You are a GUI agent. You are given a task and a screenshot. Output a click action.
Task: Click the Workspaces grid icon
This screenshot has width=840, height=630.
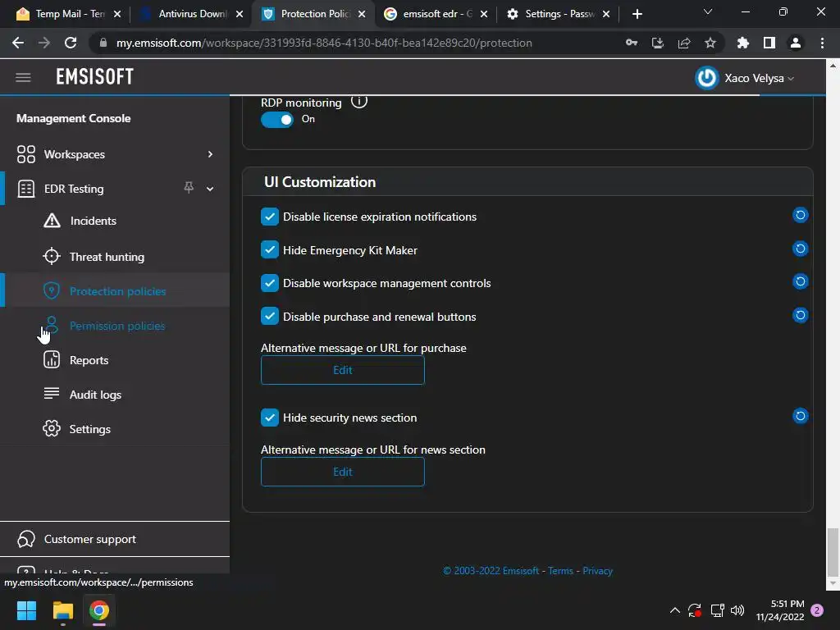tap(25, 154)
